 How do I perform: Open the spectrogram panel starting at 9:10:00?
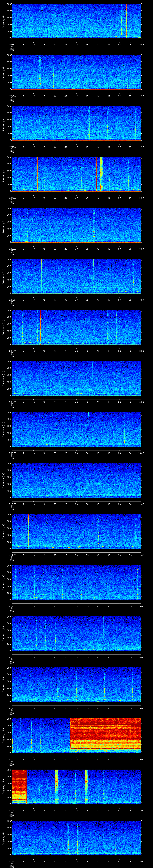76,480
